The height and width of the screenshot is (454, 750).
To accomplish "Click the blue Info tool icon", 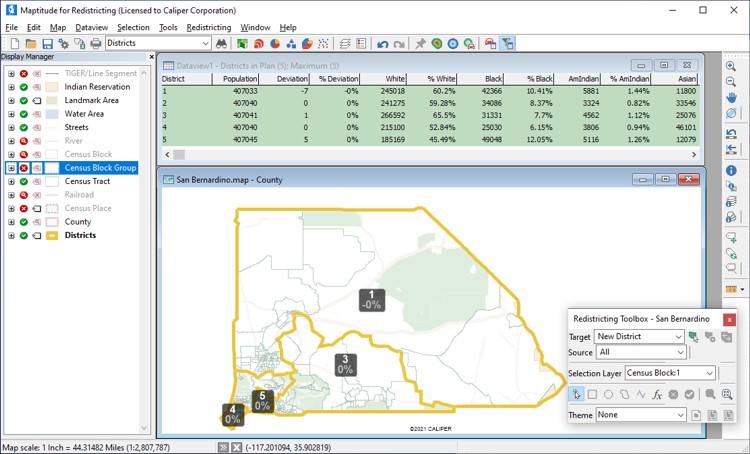I will pyautogui.click(x=731, y=171).
